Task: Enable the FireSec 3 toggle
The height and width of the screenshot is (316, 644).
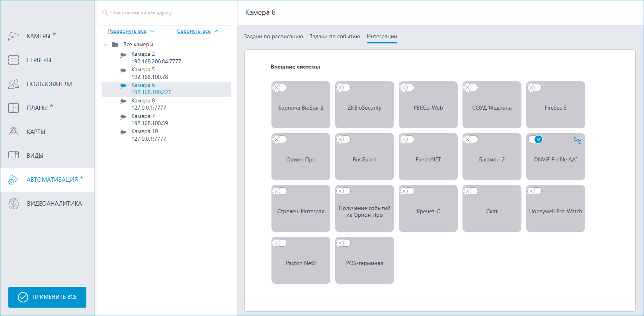Action: [x=534, y=87]
